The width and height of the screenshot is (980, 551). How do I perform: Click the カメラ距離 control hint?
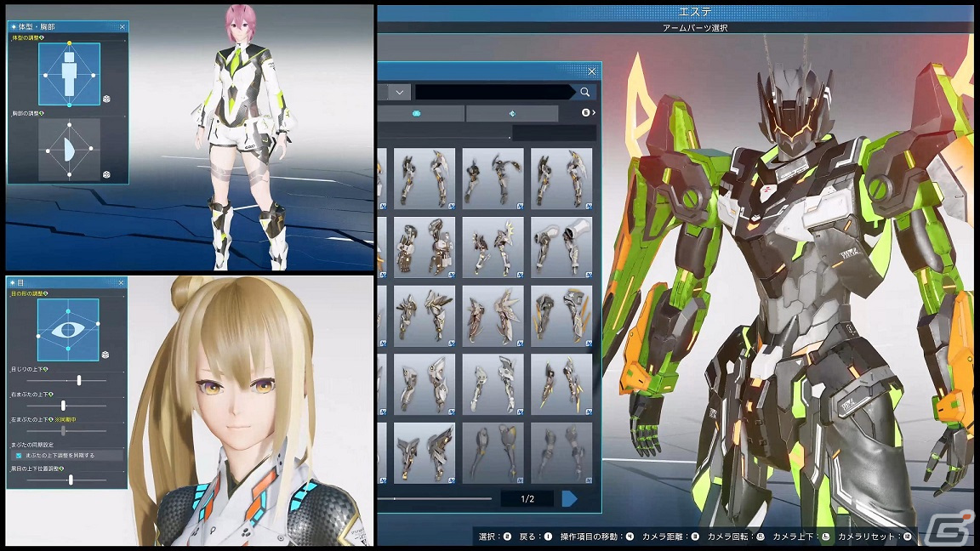[x=670, y=536]
